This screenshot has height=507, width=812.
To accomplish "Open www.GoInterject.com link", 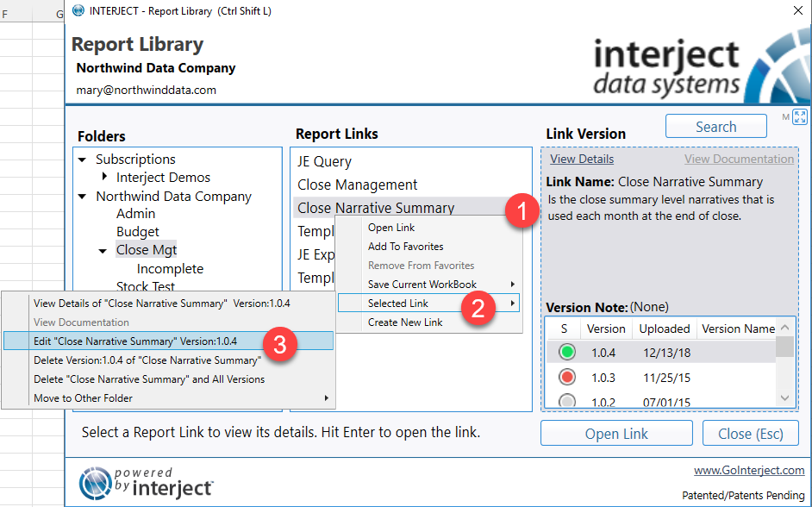I will (749, 470).
